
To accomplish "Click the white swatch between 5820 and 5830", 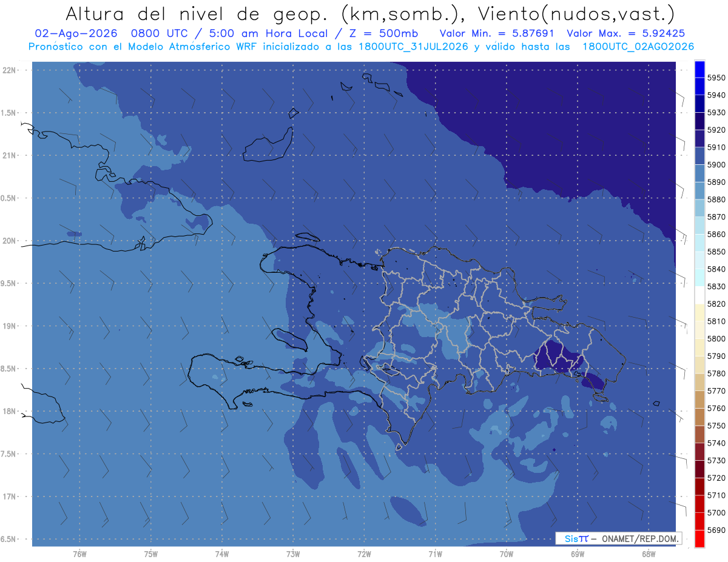I will 699,295.
